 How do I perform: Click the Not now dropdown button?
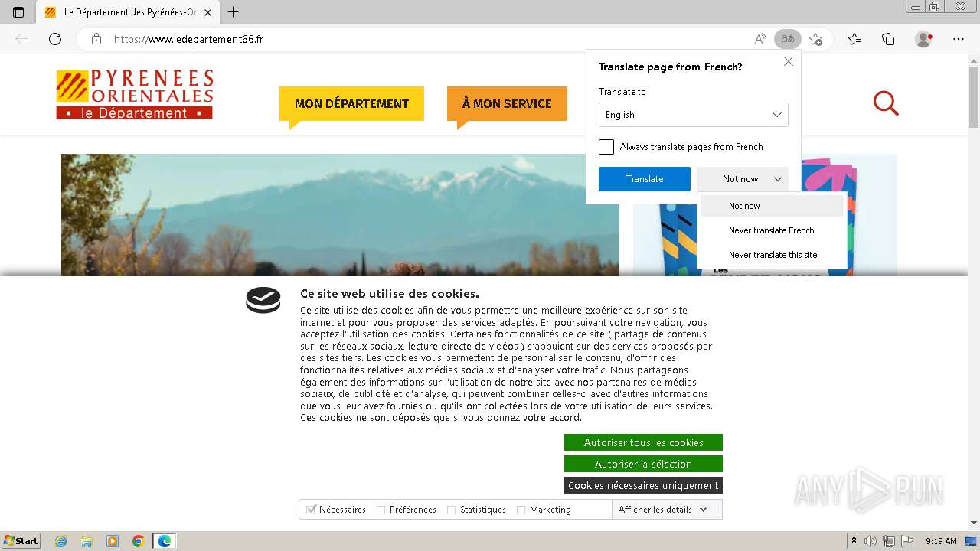coord(743,179)
